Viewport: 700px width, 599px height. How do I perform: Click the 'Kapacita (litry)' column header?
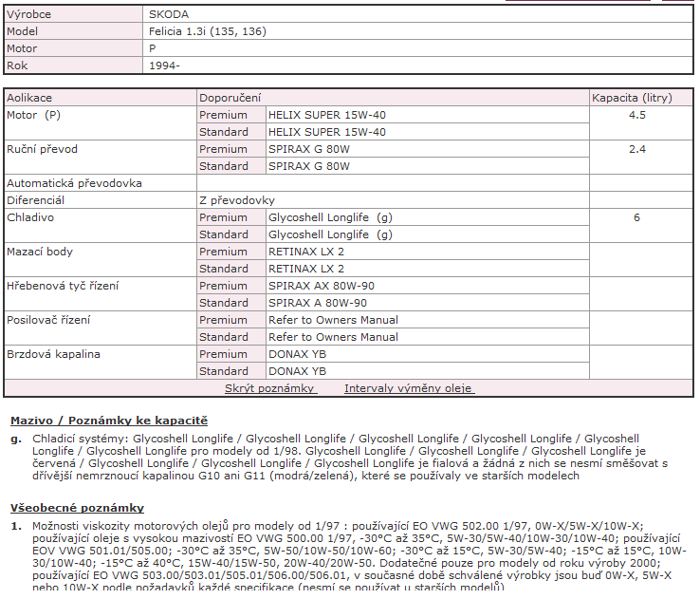point(632,98)
